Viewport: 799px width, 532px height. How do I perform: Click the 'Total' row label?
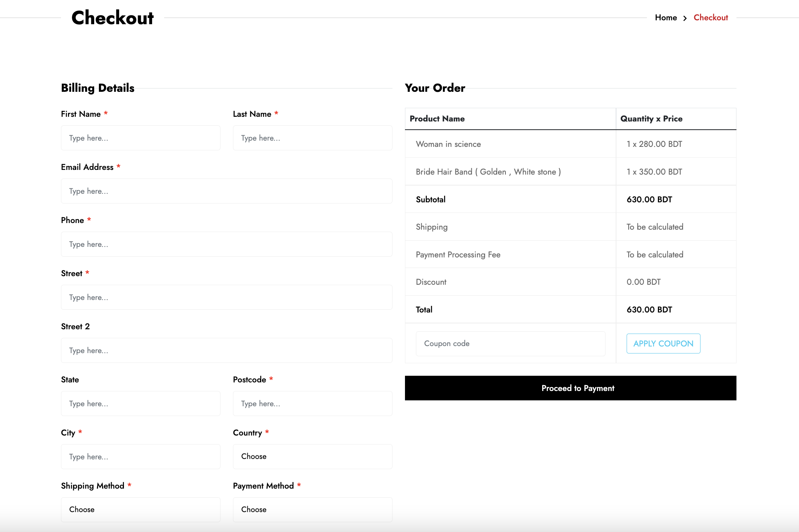tap(424, 310)
